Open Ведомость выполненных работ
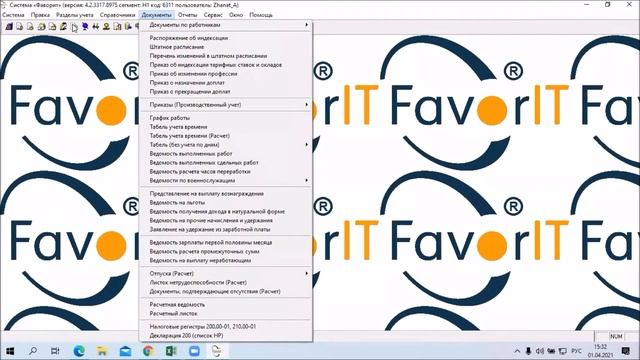 226,154
